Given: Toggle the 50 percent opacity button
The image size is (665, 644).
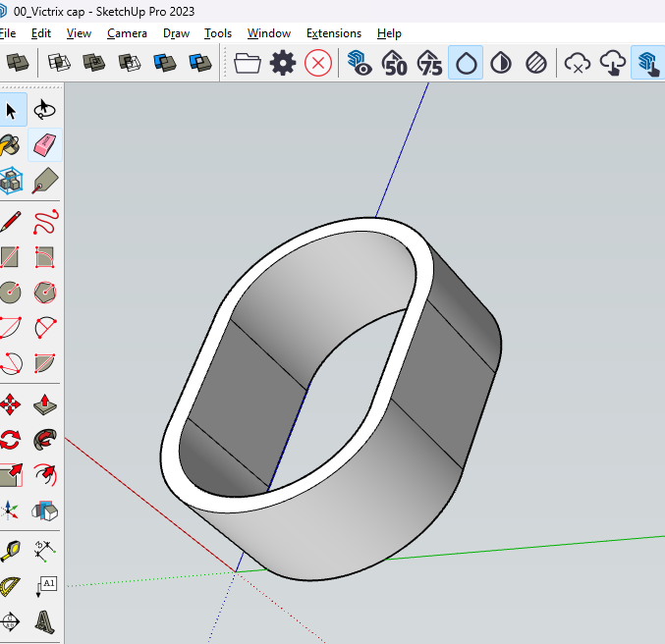Looking at the screenshot, I should click(x=395, y=64).
